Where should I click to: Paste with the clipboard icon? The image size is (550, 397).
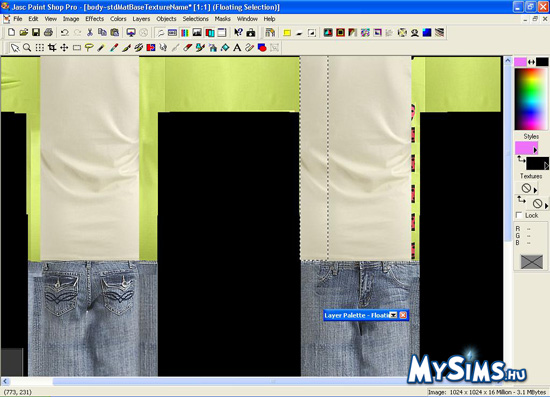click(x=114, y=33)
